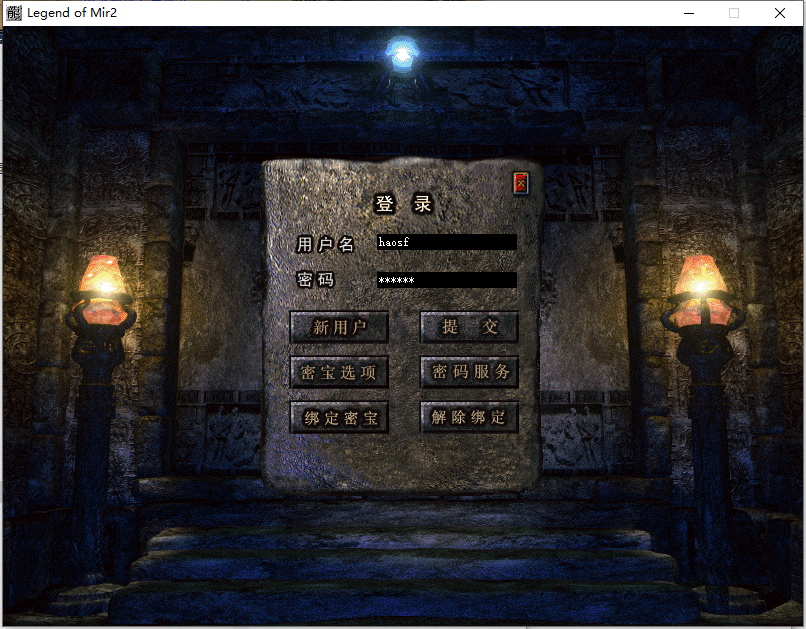Submit login with the 提交 button
Viewport: 806px width, 629px height.
click(469, 327)
